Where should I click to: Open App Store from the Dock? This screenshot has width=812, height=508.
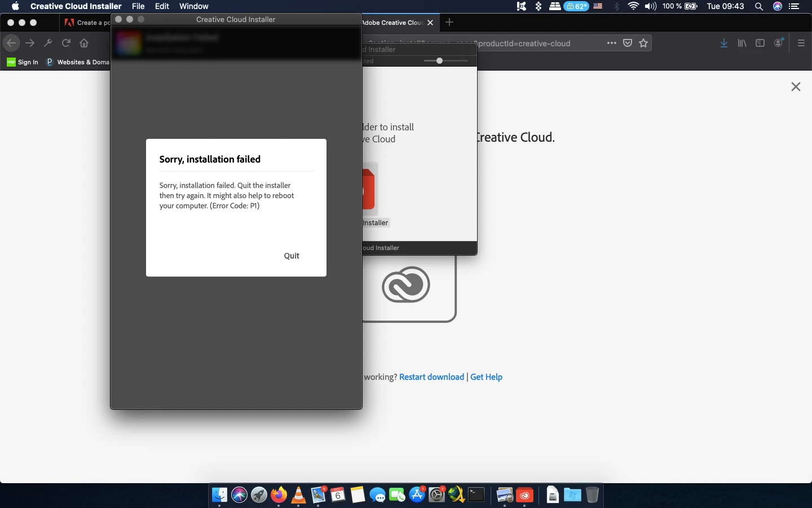click(x=417, y=495)
